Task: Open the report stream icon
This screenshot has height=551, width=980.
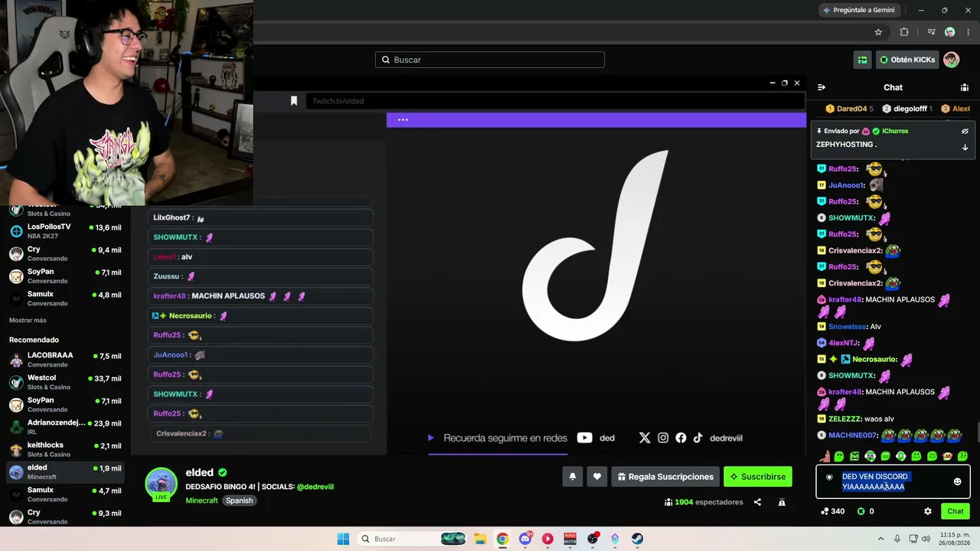Action: click(782, 502)
